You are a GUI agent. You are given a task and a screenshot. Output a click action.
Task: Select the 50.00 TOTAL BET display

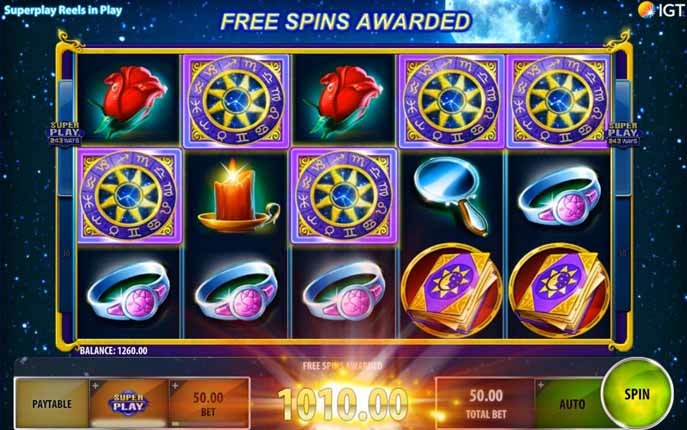pyautogui.click(x=485, y=404)
